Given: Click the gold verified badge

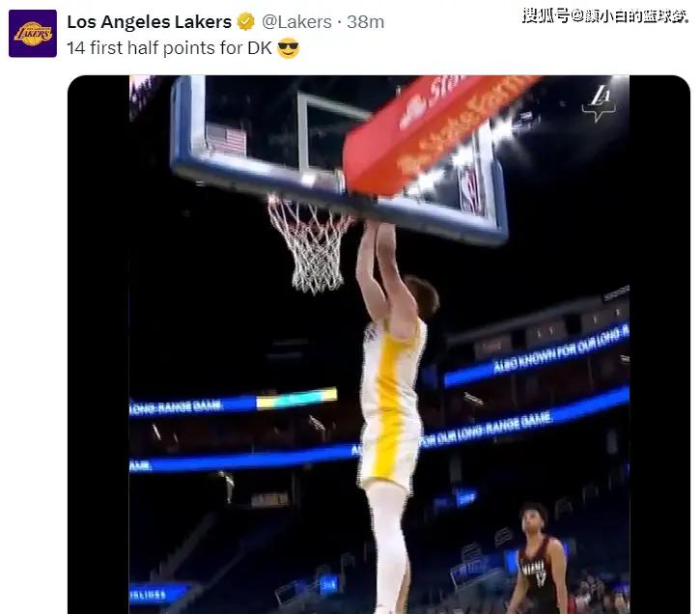Looking at the screenshot, I should [245, 21].
